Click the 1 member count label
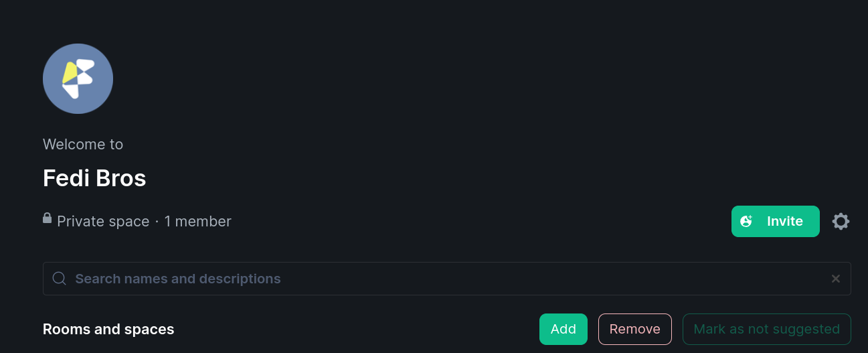The width and height of the screenshot is (868, 353). pos(197,222)
